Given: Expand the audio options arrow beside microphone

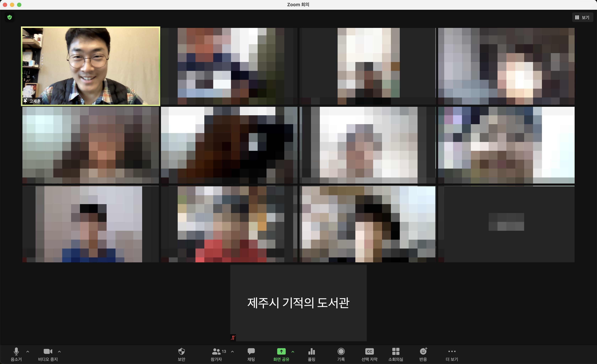Looking at the screenshot, I should point(28,351).
